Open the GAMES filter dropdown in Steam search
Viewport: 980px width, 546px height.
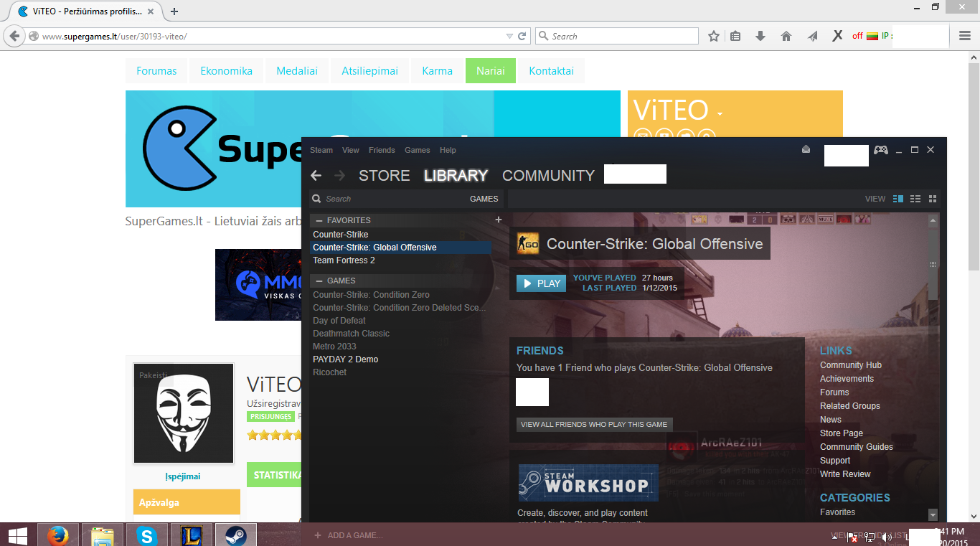point(484,199)
